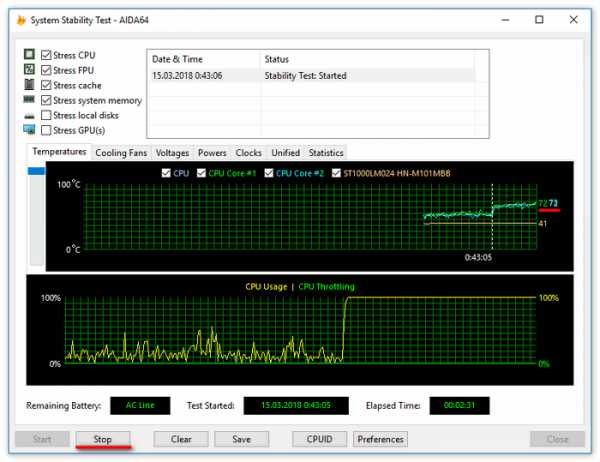The image size is (600, 462).
Task: Switch to the Unified tab
Action: point(285,153)
